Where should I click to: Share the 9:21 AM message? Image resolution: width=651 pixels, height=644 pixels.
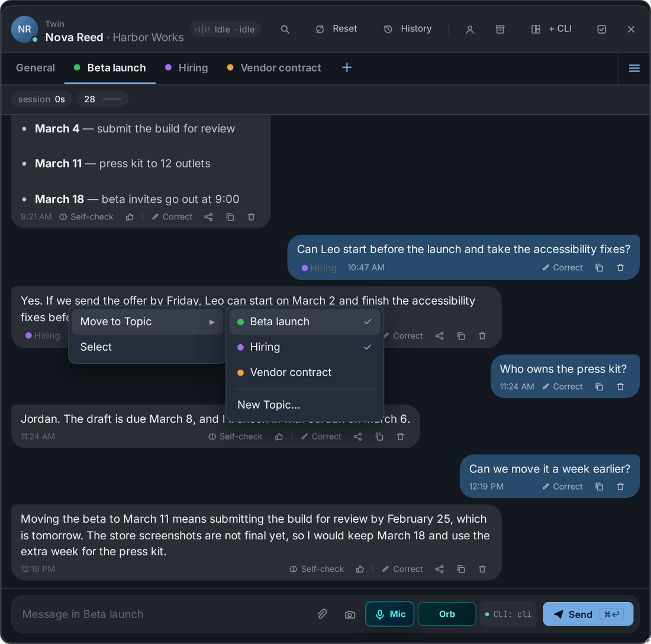pyautogui.click(x=208, y=217)
